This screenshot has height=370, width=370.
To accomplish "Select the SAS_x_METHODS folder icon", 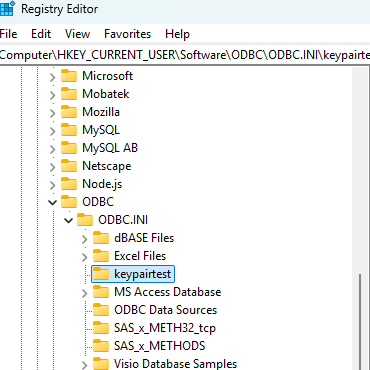I will pyautogui.click(x=101, y=346).
